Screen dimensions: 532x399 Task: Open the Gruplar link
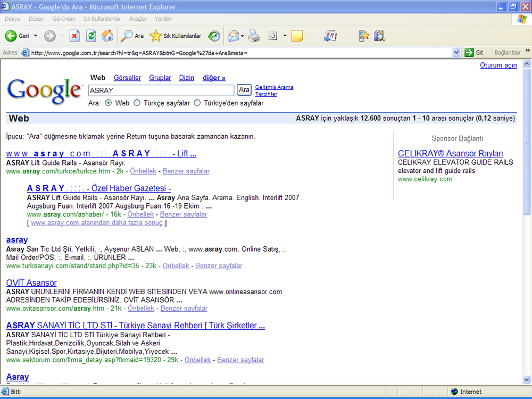pyautogui.click(x=160, y=78)
